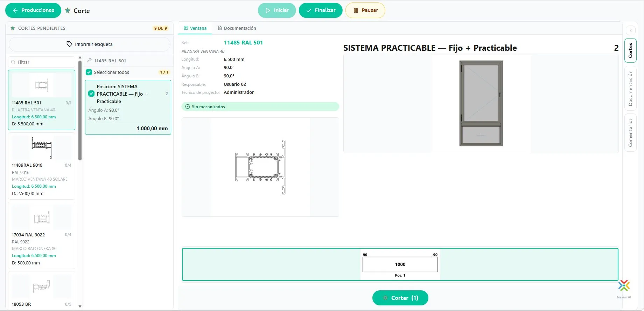Click the star icon beside Corte title
The image size is (644, 311).
pyautogui.click(x=68, y=11)
